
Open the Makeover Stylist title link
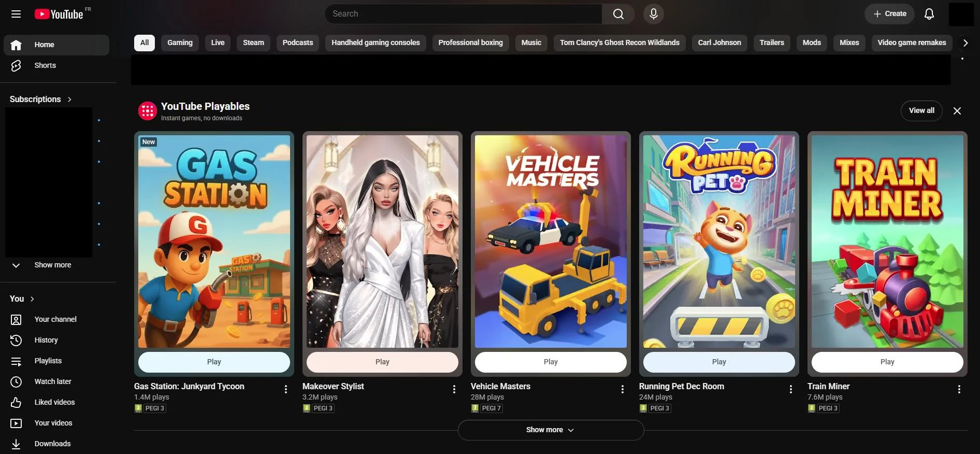[x=333, y=387]
